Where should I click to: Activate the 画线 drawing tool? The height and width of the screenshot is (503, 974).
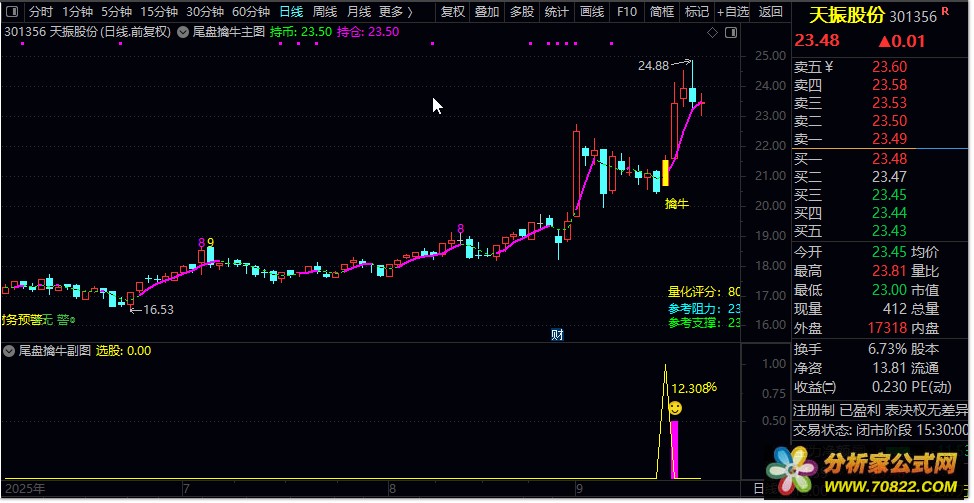pos(591,11)
